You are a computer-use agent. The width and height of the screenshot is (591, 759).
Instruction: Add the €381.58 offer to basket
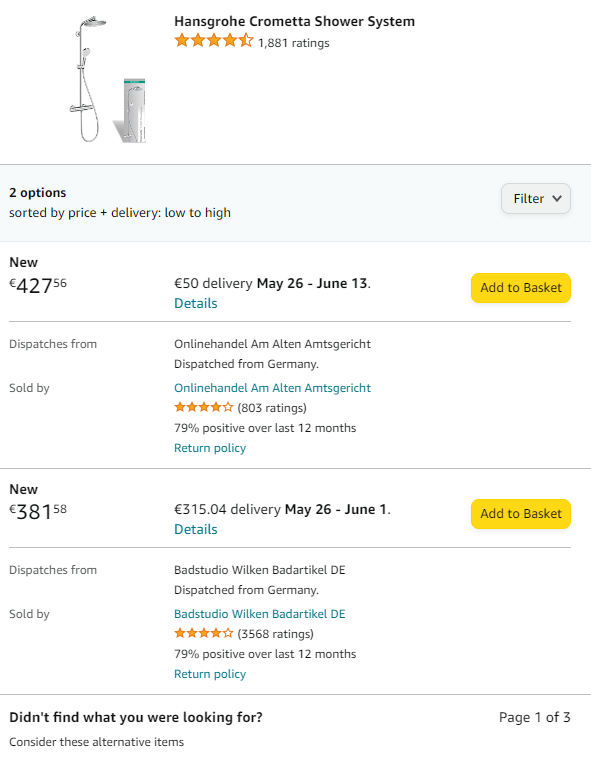click(x=521, y=514)
